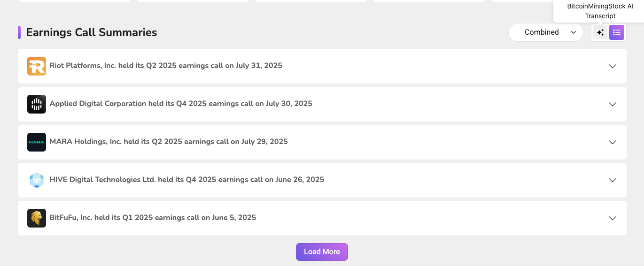Screen dimensions: 644x266
Task: Open BitFuFu June 5 earnings call text
Action: [x=153, y=218]
